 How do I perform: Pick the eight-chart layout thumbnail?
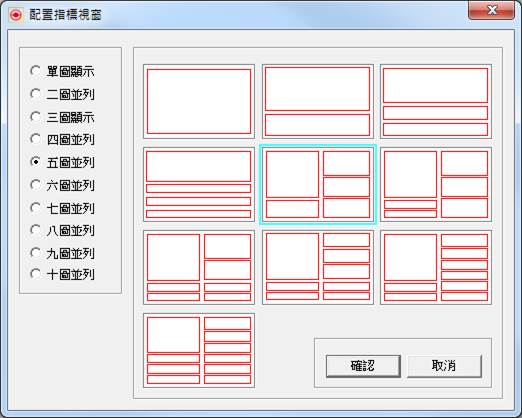tap(318, 267)
